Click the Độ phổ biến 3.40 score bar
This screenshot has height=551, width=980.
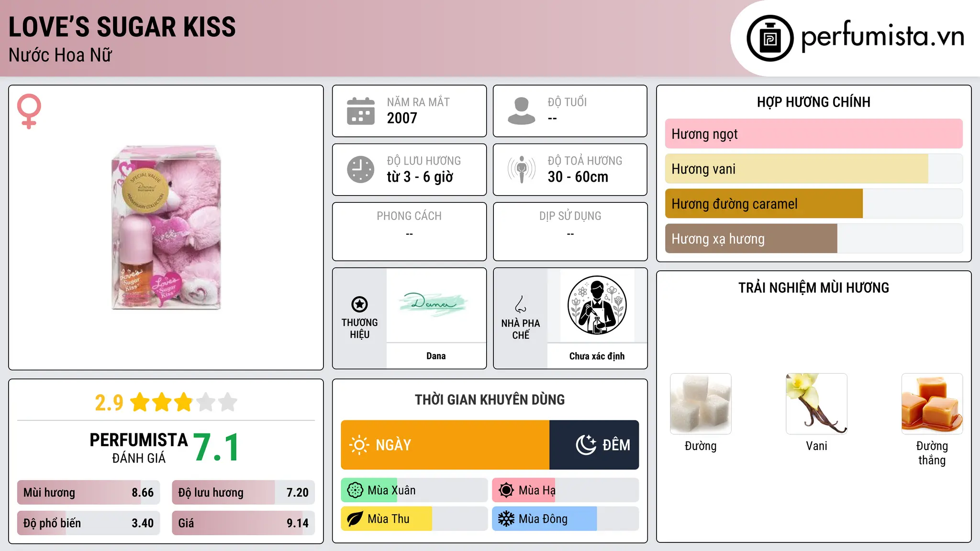click(89, 523)
